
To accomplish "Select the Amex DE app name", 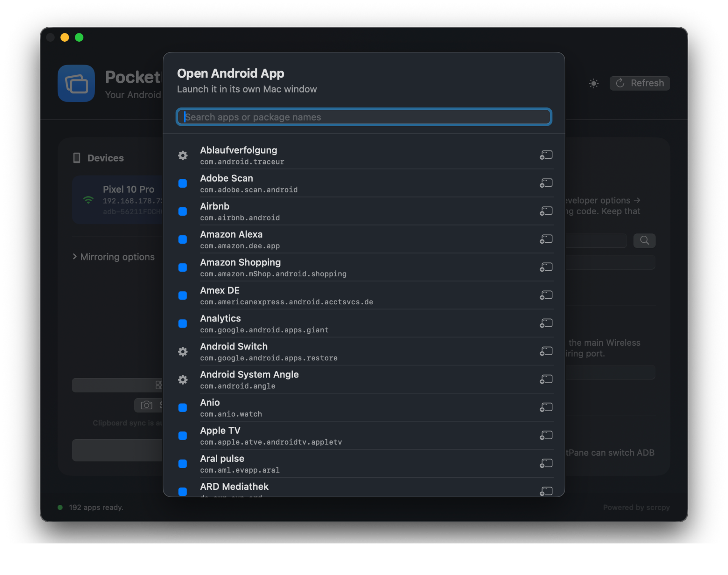I will [x=220, y=290].
